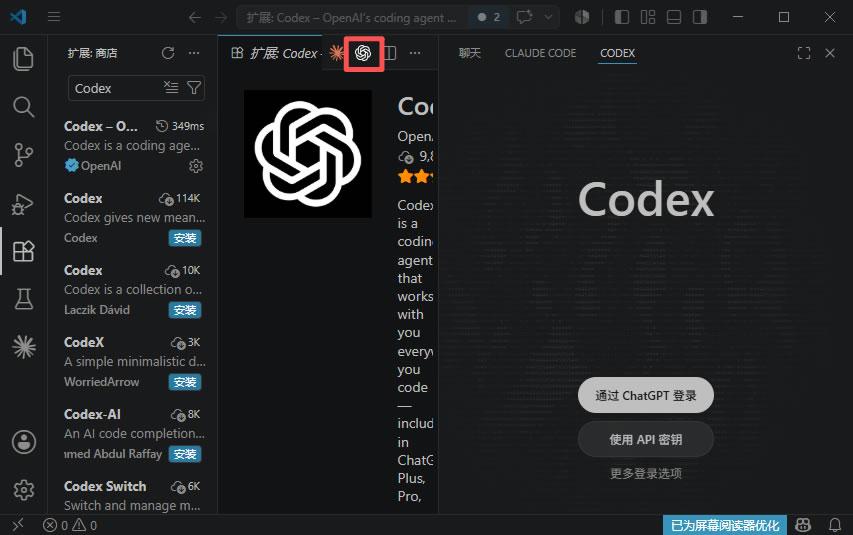
Task: Go back with the navigation arrow
Action: point(195,17)
